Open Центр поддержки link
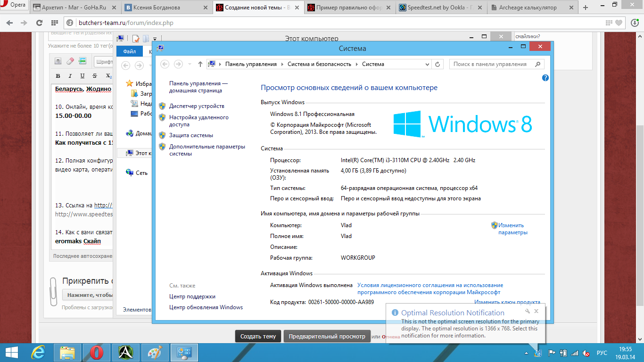Image resolution: width=644 pixels, height=362 pixels. point(192,296)
